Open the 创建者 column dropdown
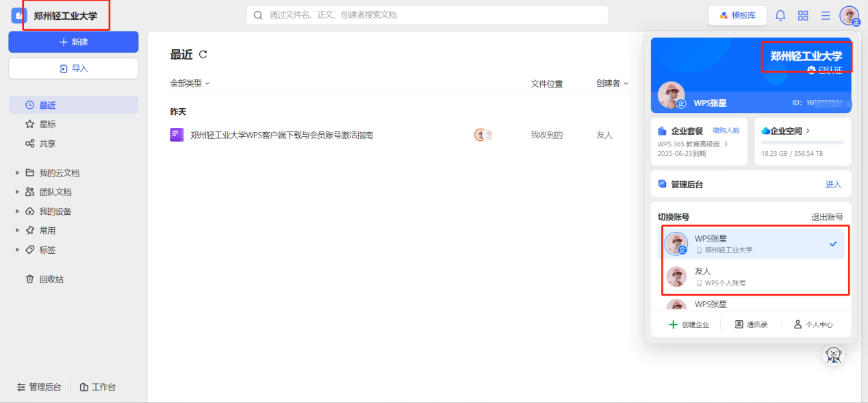The width and height of the screenshot is (868, 403). [x=612, y=83]
